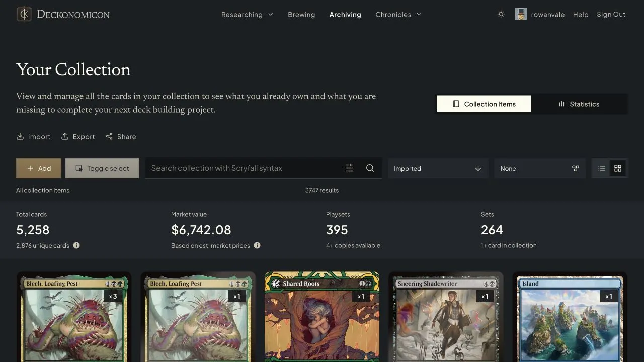Switch to the Collection Items tab
Image resolution: width=644 pixels, height=362 pixels.
(x=484, y=104)
